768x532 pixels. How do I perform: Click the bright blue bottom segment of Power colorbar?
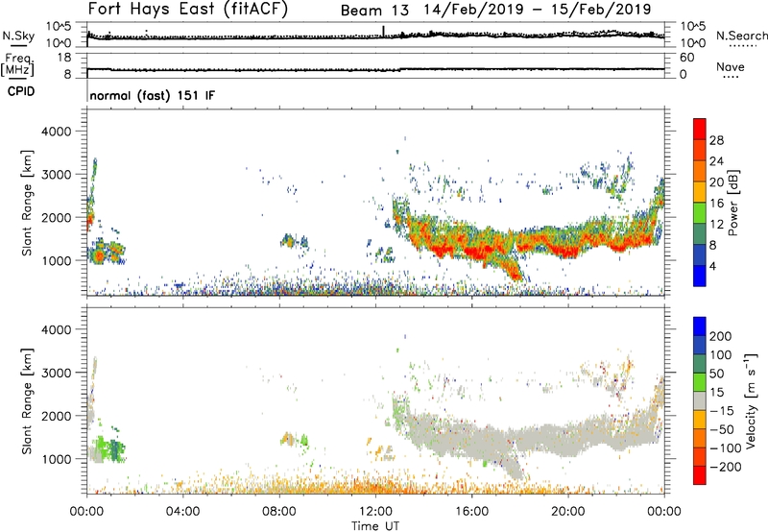click(x=700, y=276)
